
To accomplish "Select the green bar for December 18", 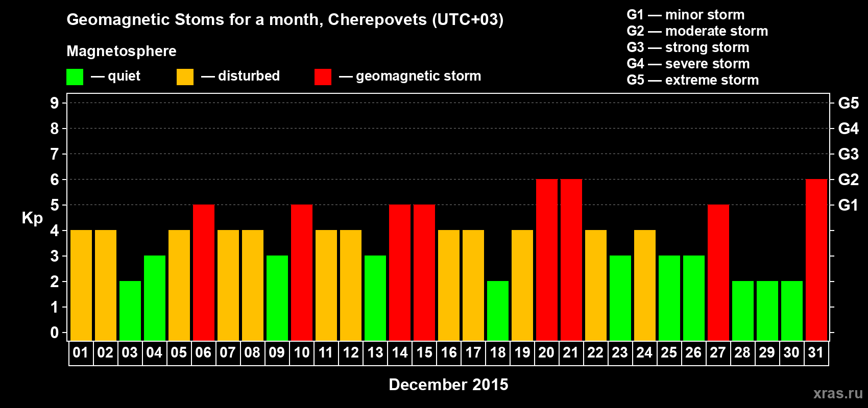I will click(498, 311).
